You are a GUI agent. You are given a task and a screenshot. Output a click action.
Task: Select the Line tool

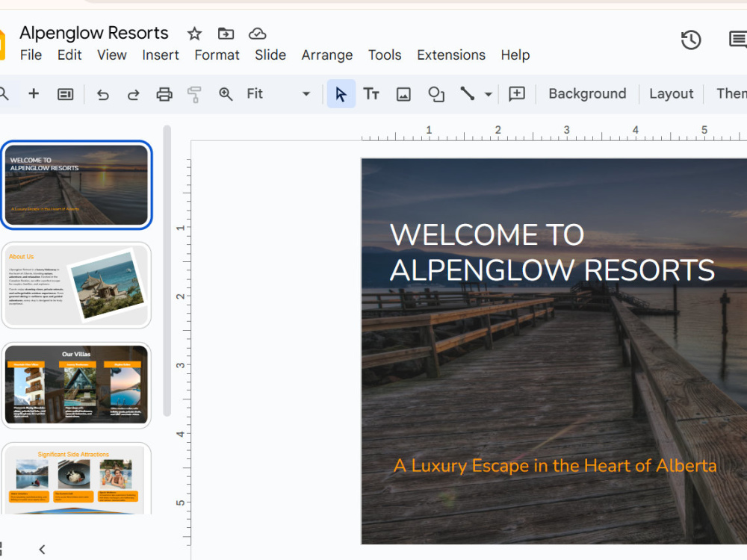(x=468, y=93)
